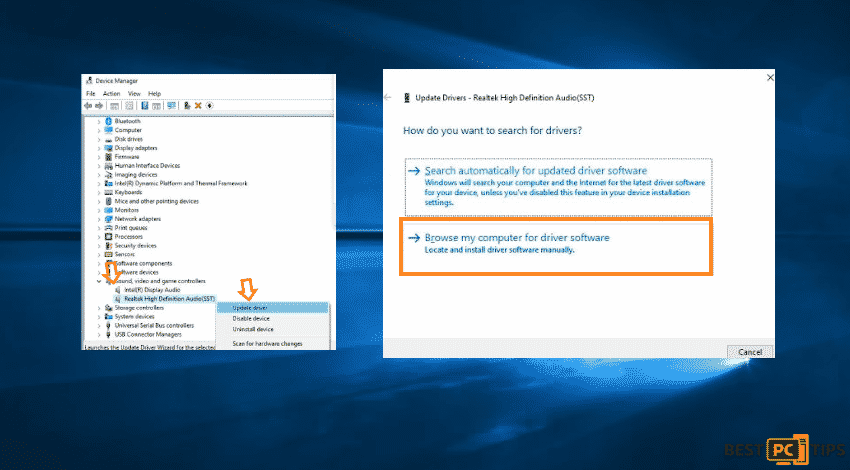Click the scan for hardware changes monitor icon
Viewport: 850px width, 470px height.
point(171,106)
